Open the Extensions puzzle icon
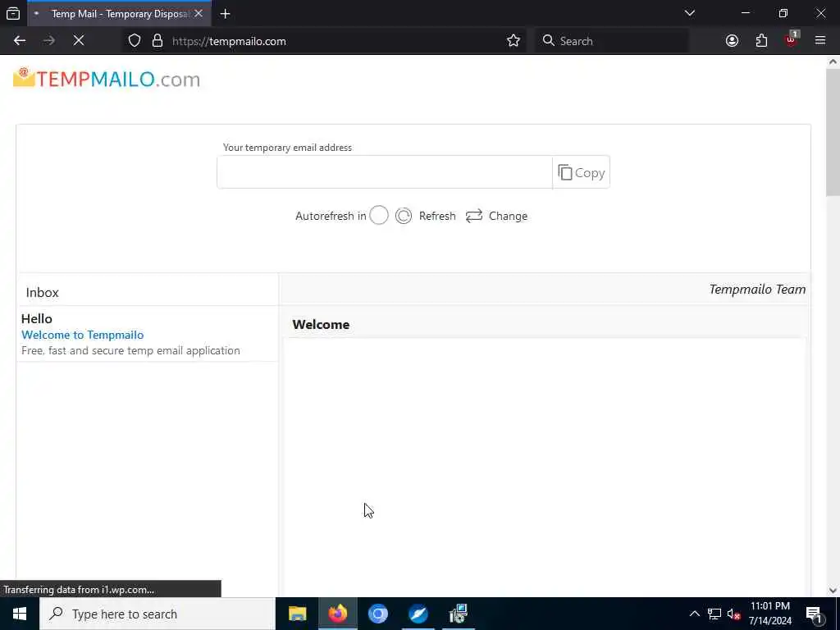 click(761, 41)
